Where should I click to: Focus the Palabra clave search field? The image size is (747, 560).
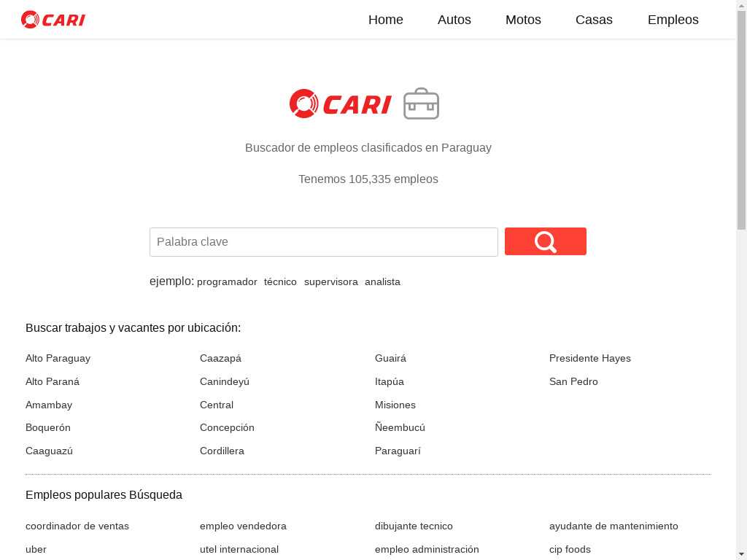(x=323, y=242)
